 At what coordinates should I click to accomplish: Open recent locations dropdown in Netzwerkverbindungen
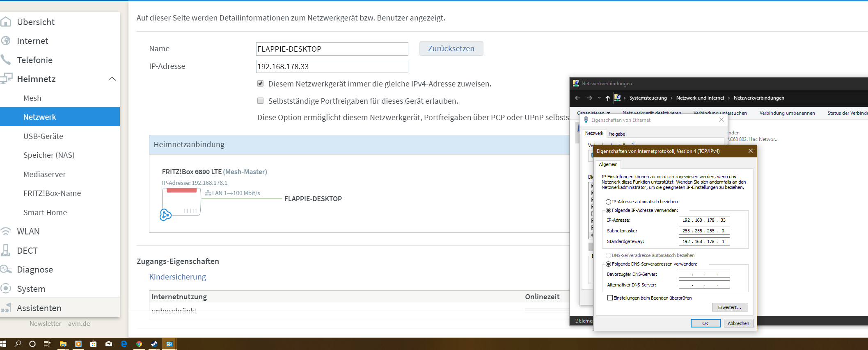click(599, 98)
